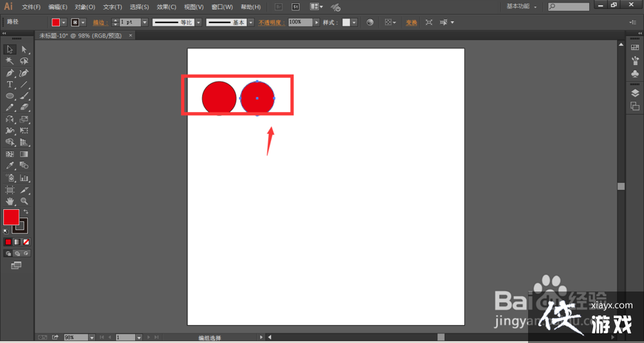Select the Slice tool

pos(24,190)
